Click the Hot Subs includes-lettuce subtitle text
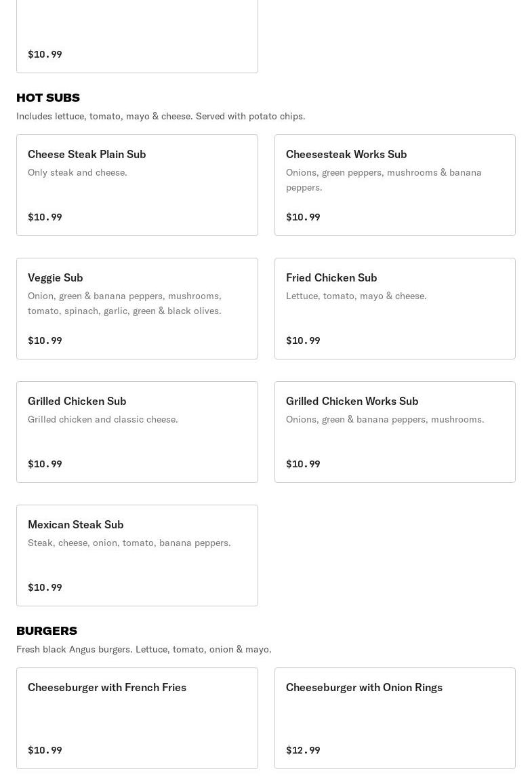Screen dimensions: 532x780 (x=161, y=116)
